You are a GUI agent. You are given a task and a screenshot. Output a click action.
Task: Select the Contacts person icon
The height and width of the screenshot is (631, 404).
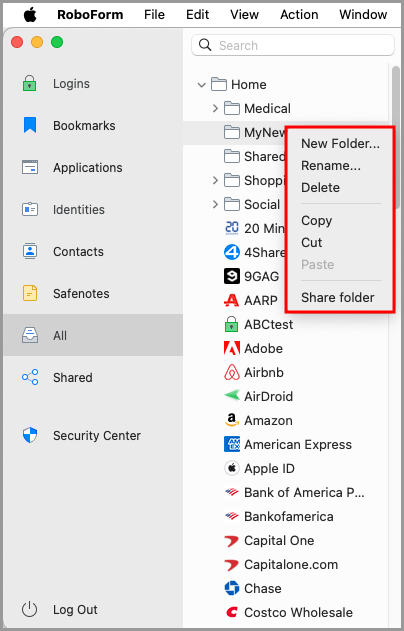pos(30,252)
